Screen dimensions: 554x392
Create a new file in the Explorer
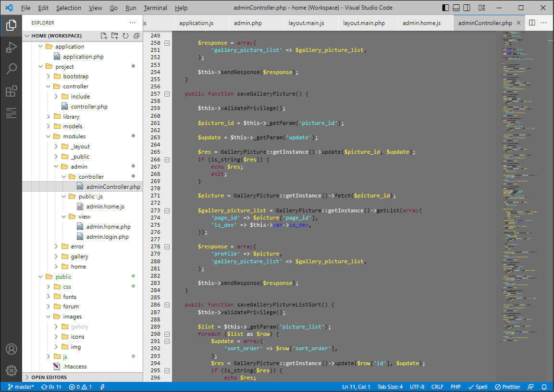[x=103, y=36]
